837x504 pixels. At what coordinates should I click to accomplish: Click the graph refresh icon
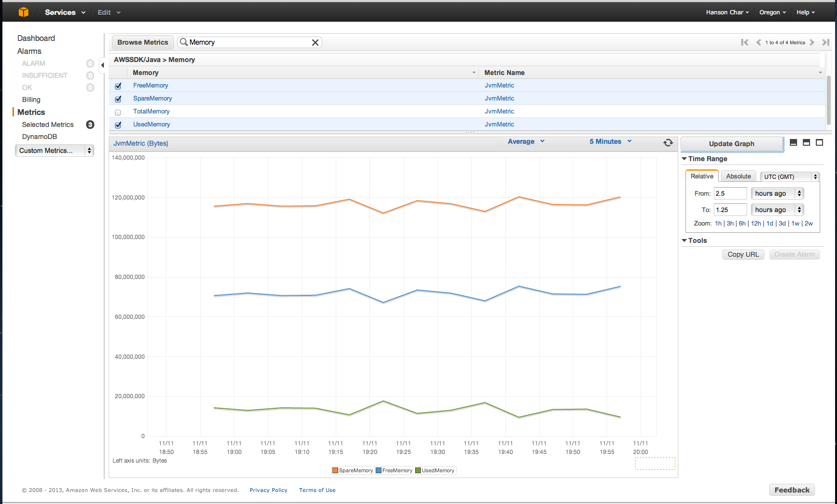tap(668, 142)
